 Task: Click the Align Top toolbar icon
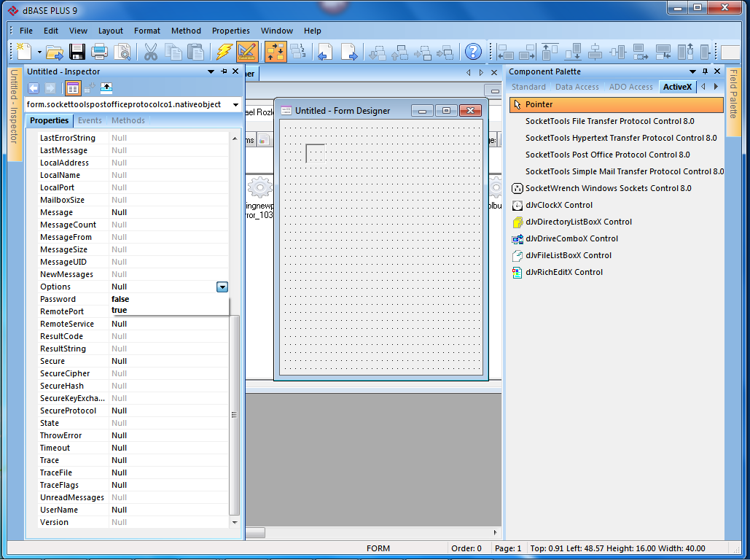[550, 52]
